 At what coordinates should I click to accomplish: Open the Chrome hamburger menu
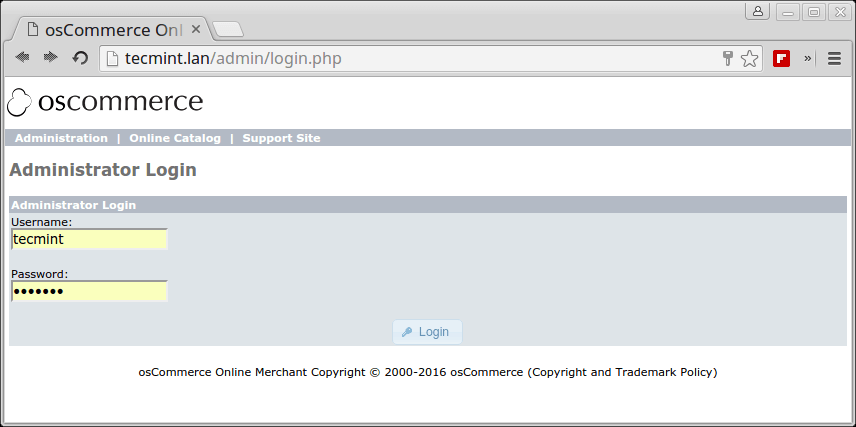coord(834,58)
